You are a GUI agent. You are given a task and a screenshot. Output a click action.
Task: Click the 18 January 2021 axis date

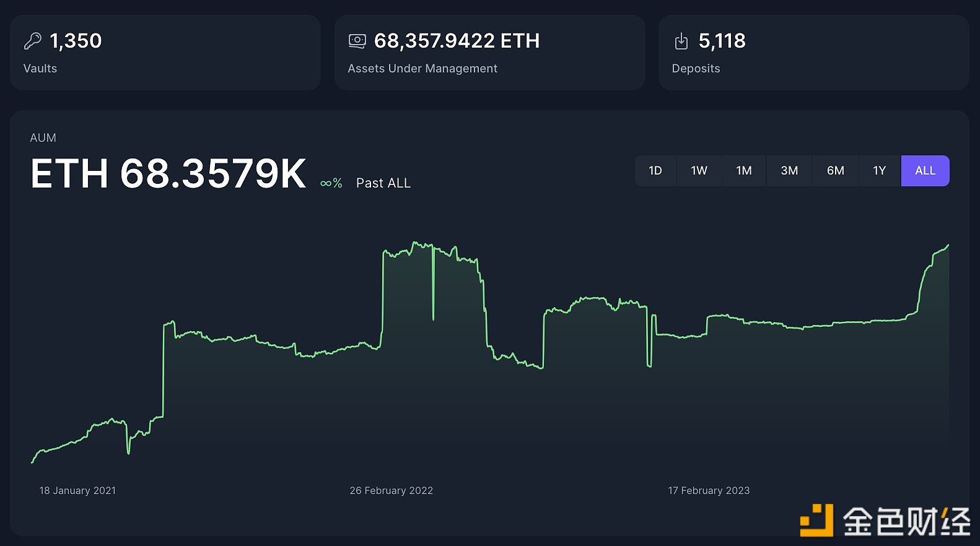coord(77,490)
